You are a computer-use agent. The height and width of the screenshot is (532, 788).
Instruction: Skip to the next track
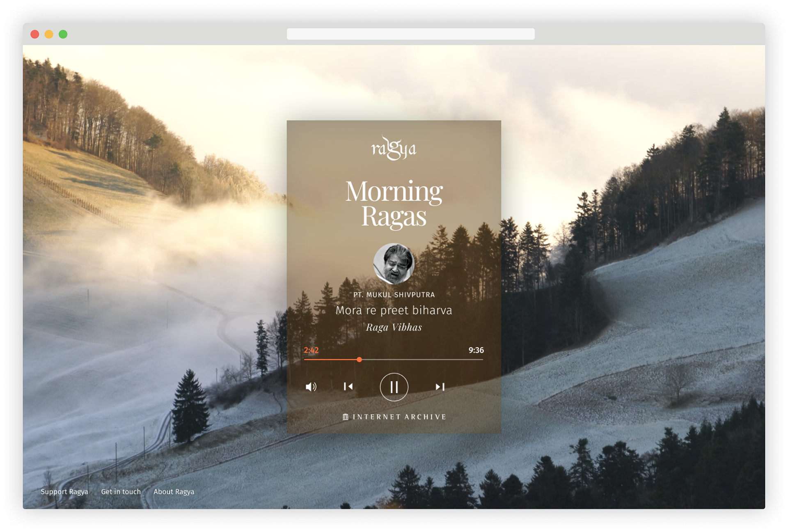point(440,387)
